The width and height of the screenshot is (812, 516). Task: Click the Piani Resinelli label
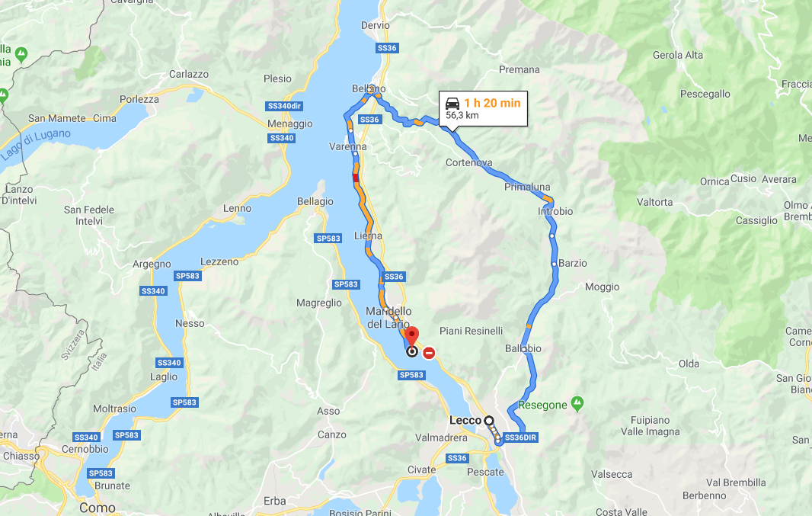[x=472, y=331]
